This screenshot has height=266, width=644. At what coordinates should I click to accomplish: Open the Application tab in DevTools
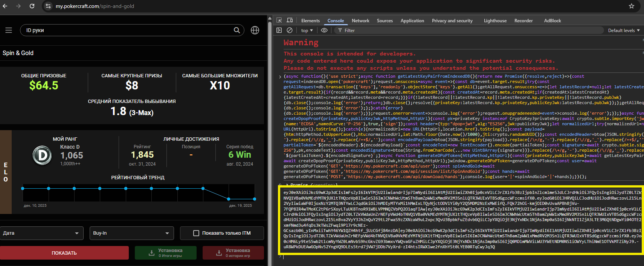(412, 21)
